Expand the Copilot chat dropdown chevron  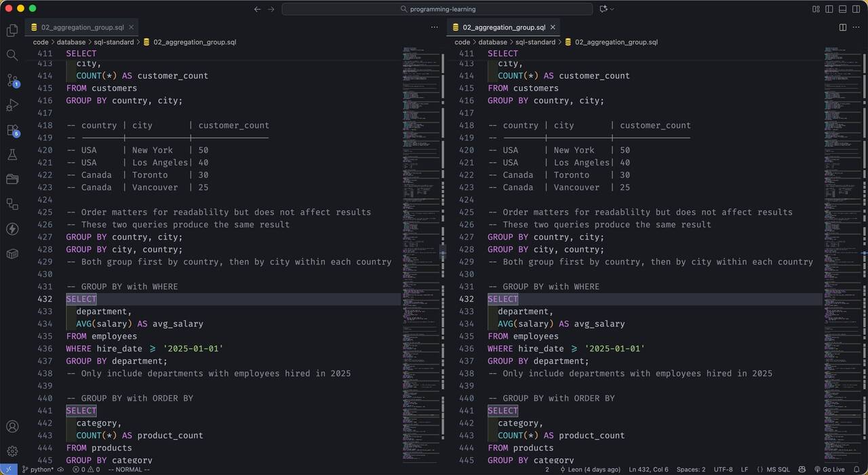coord(612,9)
